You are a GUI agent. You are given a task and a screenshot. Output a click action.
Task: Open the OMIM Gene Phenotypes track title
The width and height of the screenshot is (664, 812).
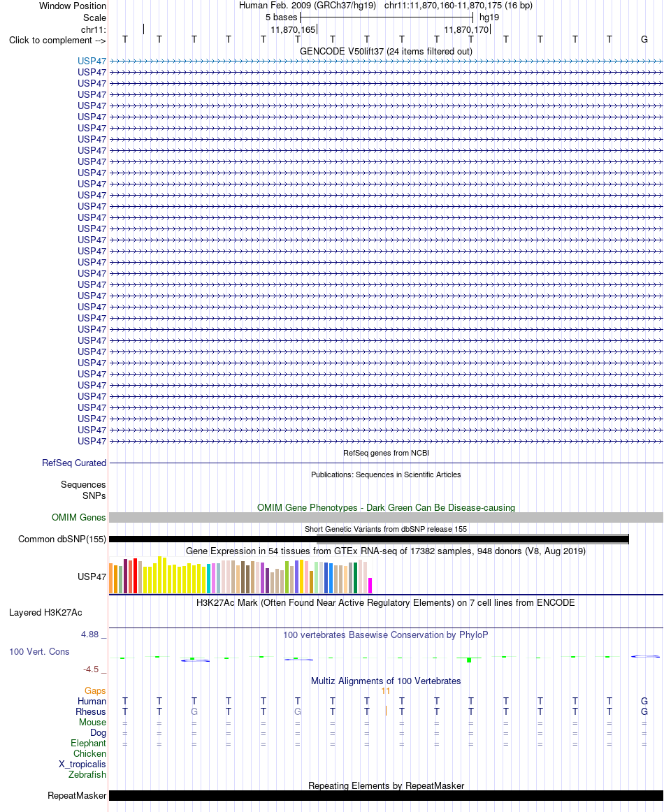[386, 507]
